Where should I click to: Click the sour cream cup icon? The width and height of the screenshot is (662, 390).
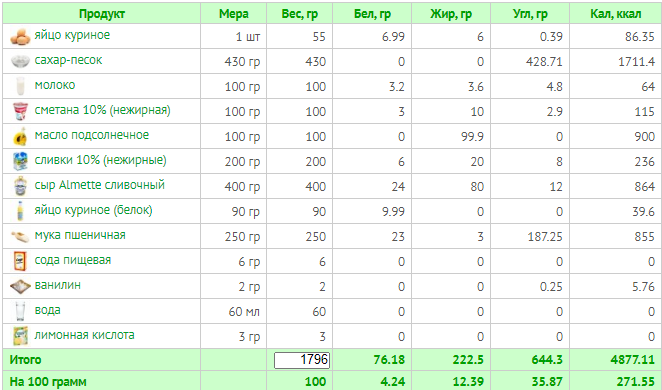20,111
